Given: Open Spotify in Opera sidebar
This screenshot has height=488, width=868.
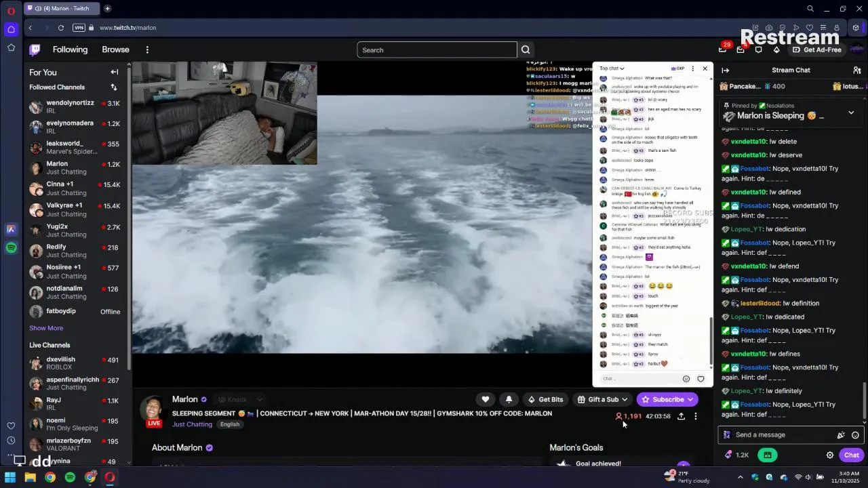Looking at the screenshot, I should [x=11, y=248].
